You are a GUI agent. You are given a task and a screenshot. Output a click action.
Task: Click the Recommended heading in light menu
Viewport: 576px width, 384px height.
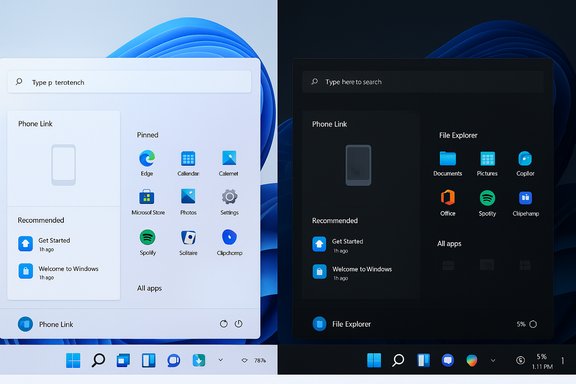coord(41,220)
